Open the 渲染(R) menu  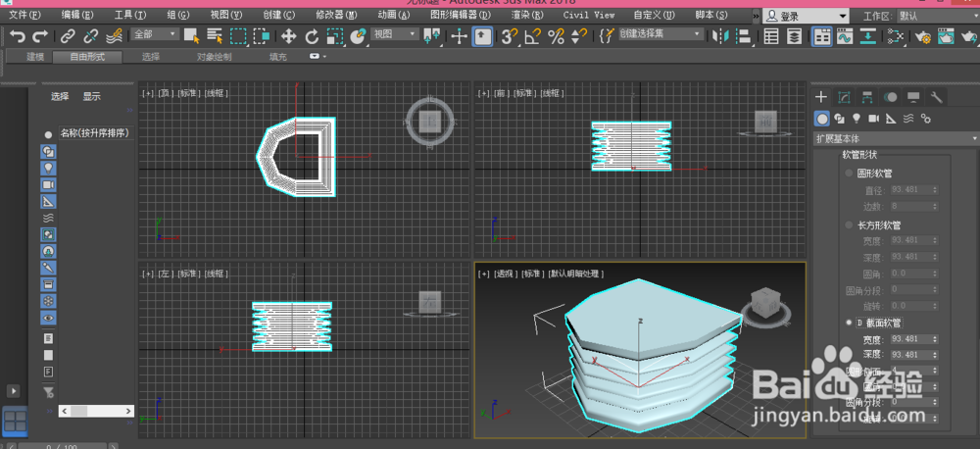527,15
